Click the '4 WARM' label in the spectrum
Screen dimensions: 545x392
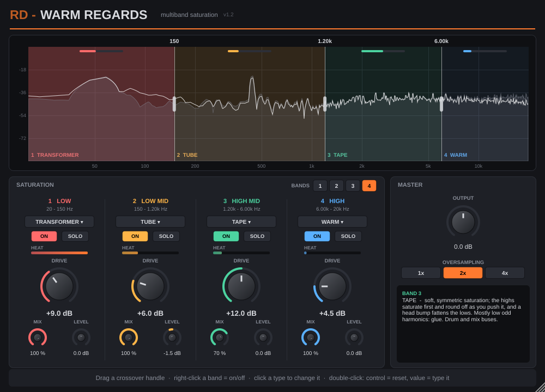tap(456, 155)
